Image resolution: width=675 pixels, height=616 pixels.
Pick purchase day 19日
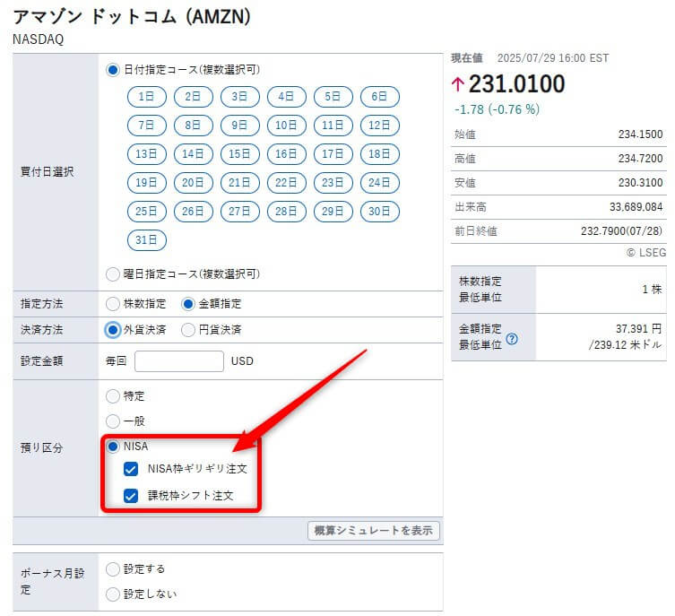[147, 183]
